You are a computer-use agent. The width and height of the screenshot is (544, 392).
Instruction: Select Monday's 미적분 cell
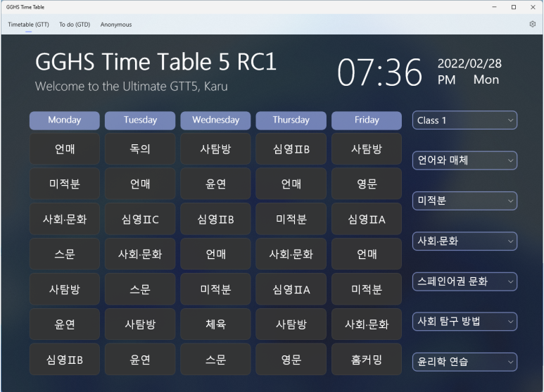[65, 184]
